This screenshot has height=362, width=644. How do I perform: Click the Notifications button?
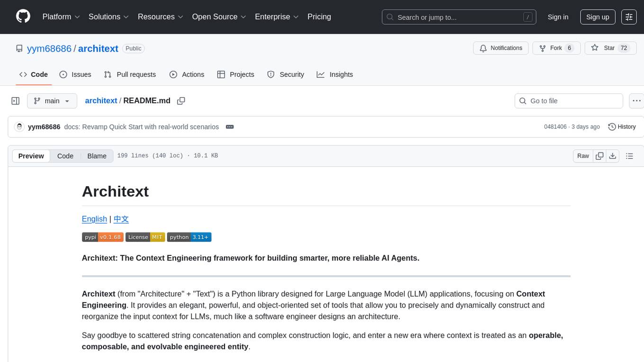coord(501,48)
